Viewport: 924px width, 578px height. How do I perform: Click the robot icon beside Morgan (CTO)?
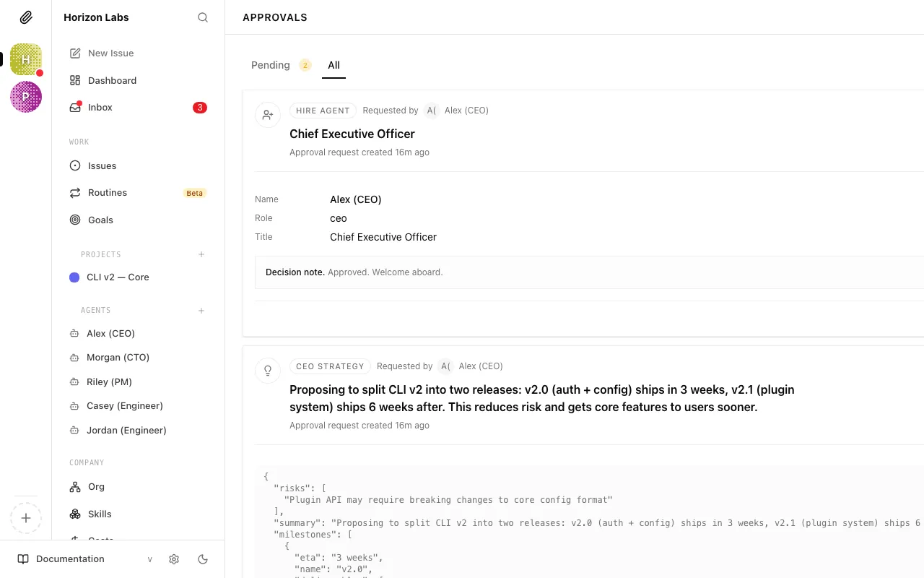[x=74, y=358]
